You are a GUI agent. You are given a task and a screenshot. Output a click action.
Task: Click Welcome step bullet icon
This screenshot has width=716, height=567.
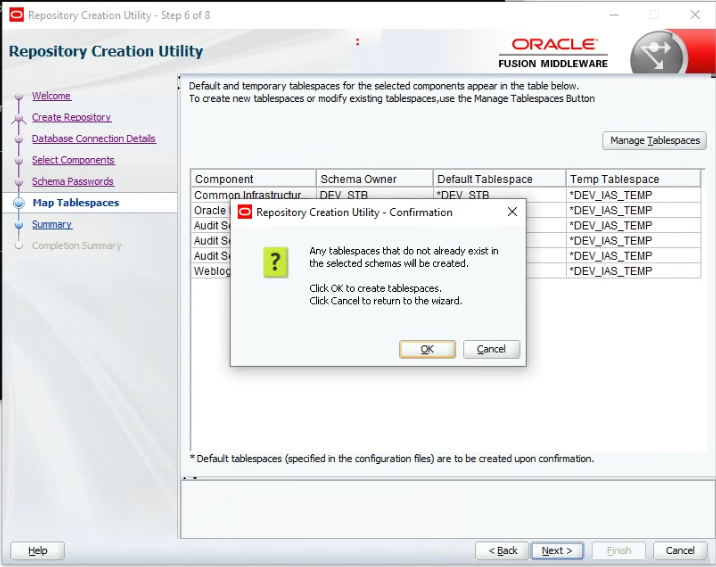tap(19, 96)
